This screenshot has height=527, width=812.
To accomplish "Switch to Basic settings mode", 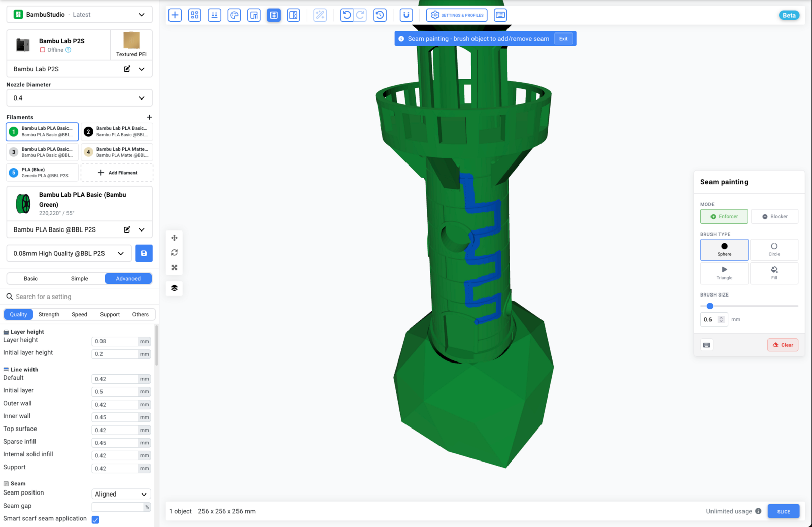I will (30, 279).
